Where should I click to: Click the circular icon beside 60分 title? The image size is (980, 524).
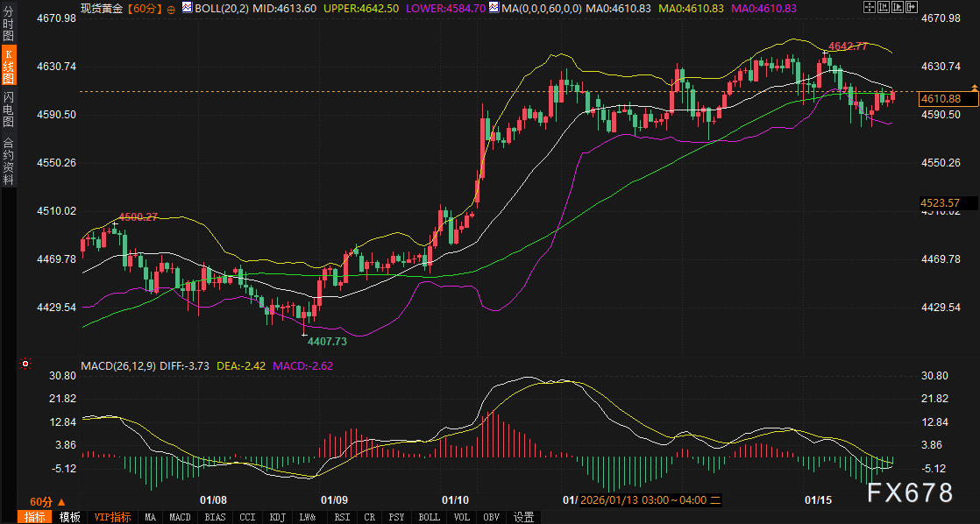(x=170, y=8)
